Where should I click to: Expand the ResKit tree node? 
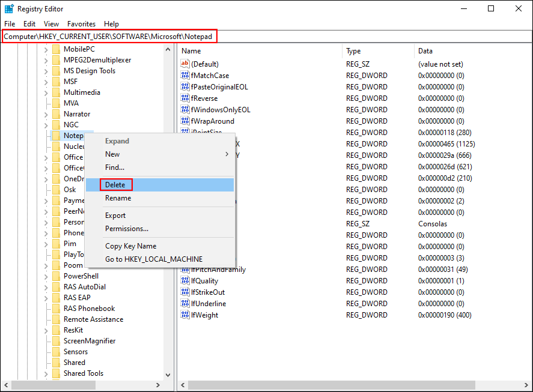[x=46, y=331]
